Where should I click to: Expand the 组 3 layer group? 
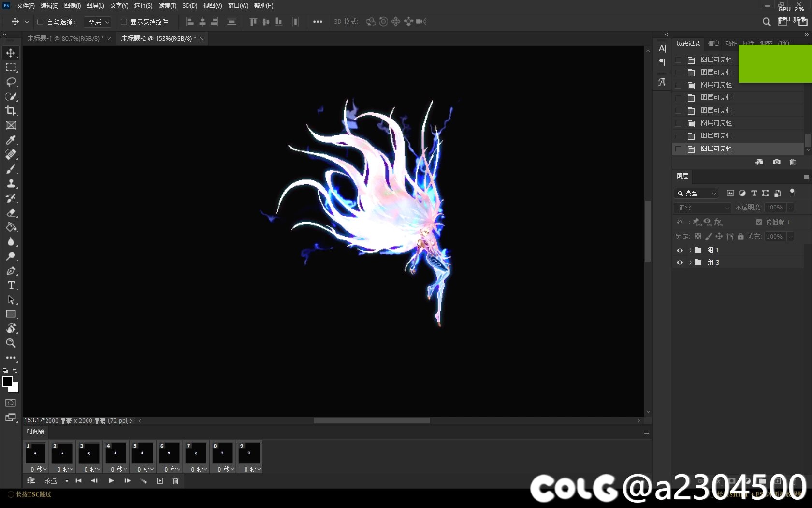690,263
